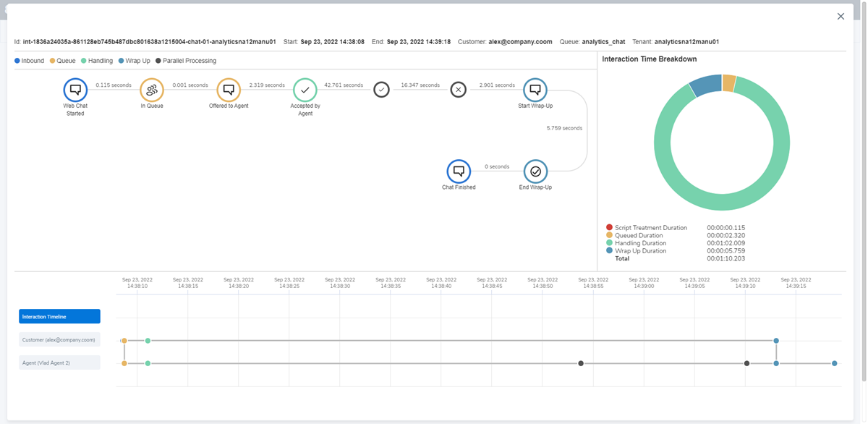Select the Agent (Vlad Agent 2) timeline row
This screenshot has height=424, width=868.
59,362
